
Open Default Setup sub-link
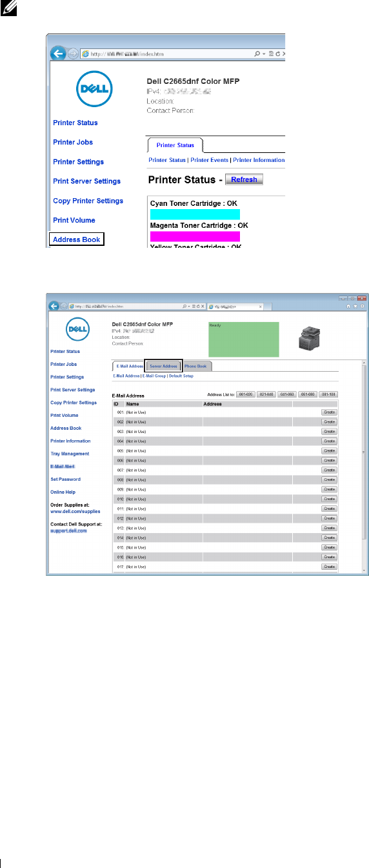click(181, 376)
